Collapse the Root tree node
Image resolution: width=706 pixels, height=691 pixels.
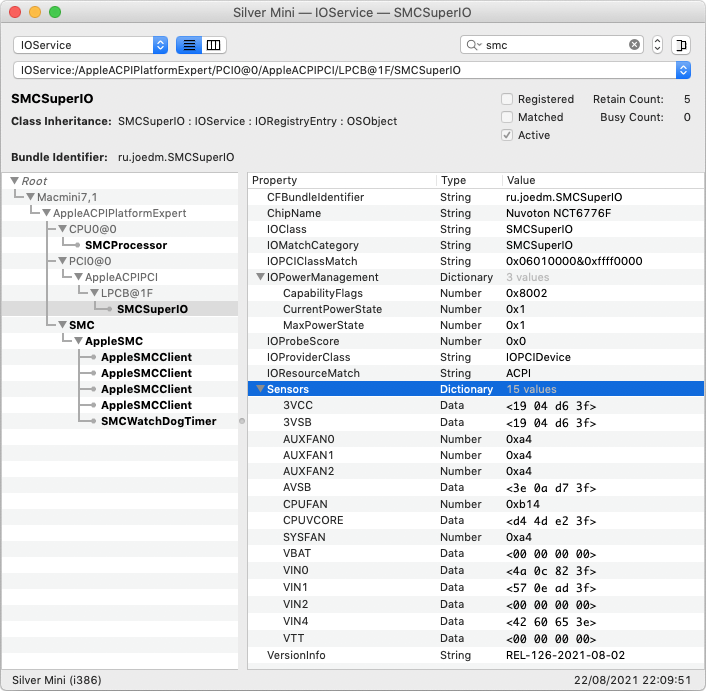coord(14,181)
